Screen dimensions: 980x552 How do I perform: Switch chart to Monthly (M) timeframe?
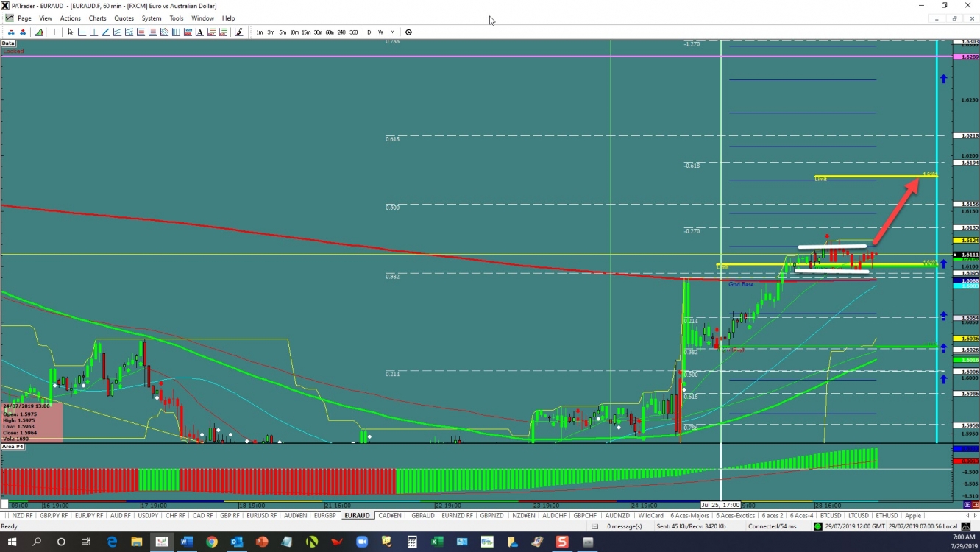coord(392,32)
